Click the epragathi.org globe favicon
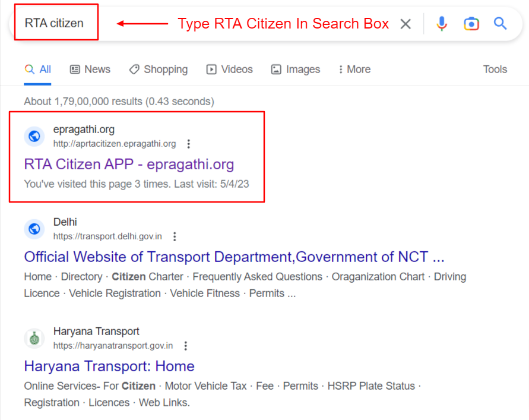 34,137
